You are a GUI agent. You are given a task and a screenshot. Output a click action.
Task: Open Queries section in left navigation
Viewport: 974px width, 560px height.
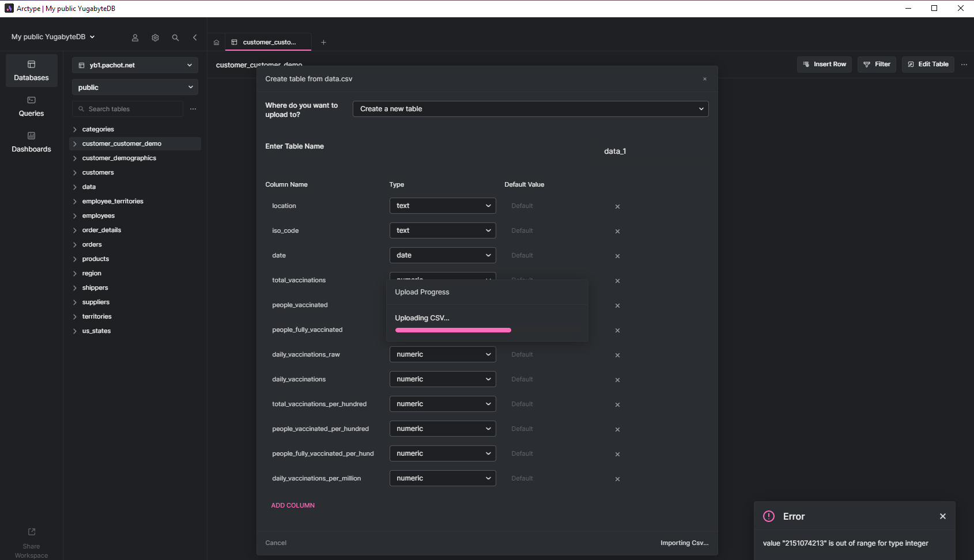click(x=31, y=107)
